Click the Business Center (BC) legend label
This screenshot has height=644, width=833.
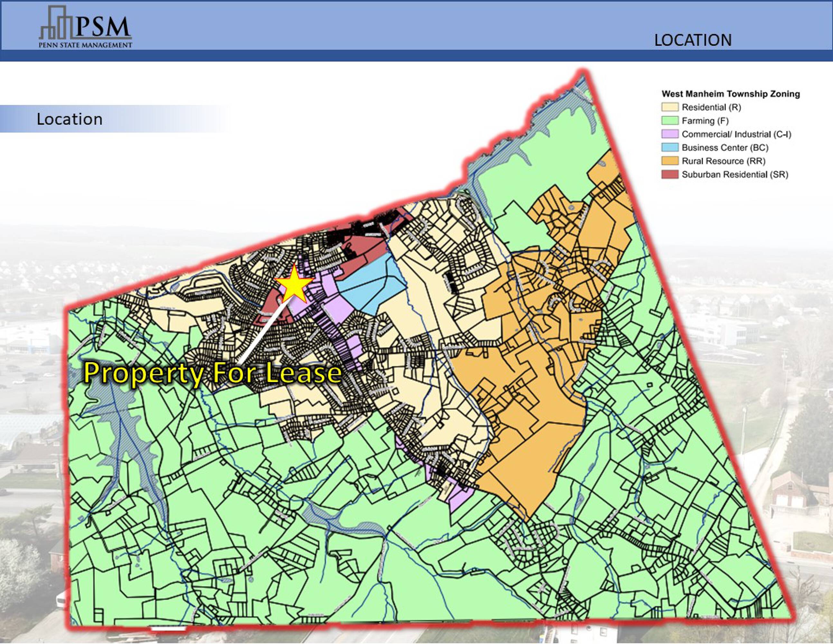[x=725, y=148]
